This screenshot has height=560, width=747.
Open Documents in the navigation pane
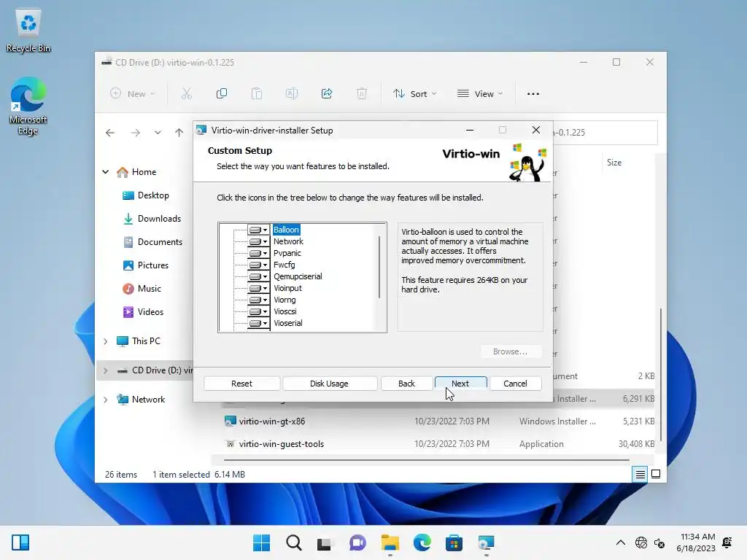click(152, 242)
